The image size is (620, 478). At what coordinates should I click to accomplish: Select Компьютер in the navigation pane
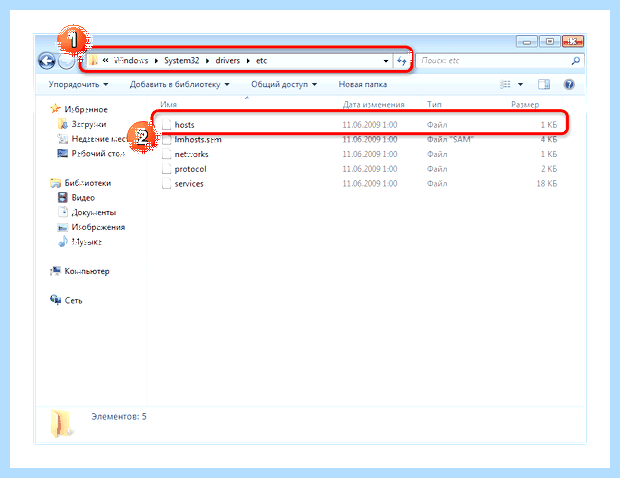pyautogui.click(x=87, y=271)
